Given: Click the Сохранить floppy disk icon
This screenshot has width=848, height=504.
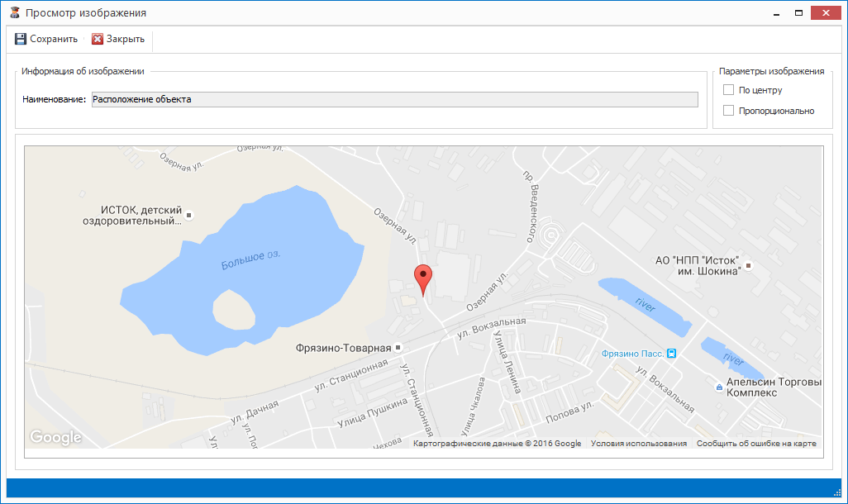Looking at the screenshot, I should (21, 39).
